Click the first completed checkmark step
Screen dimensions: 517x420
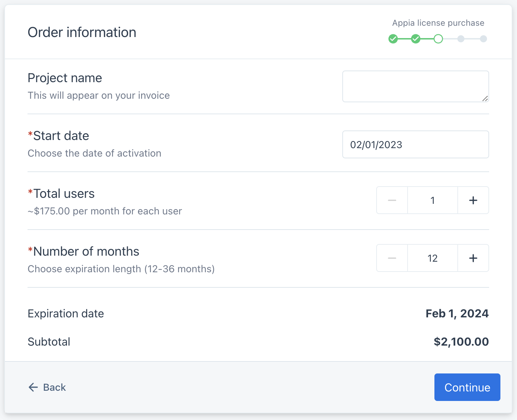pos(393,39)
